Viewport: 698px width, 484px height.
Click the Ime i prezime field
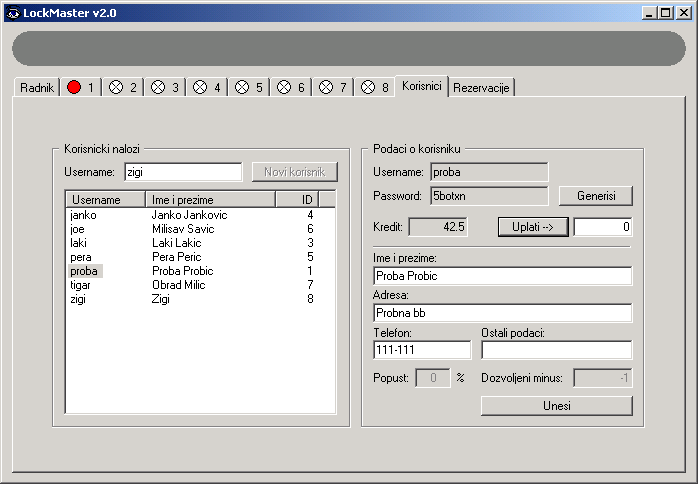[x=503, y=276]
